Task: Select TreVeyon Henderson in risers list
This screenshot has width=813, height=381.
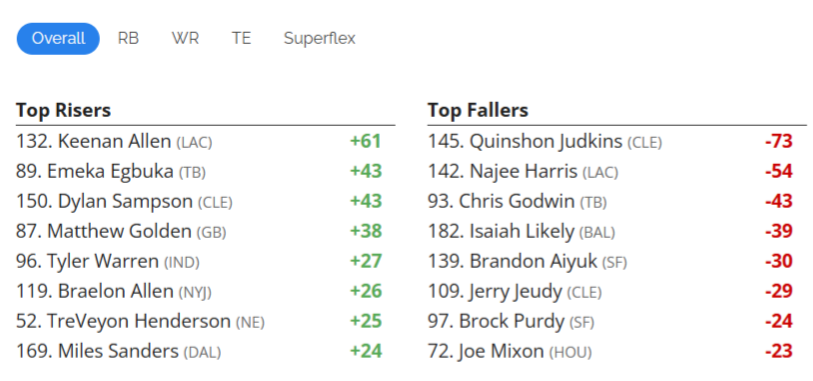Action: coord(138,322)
